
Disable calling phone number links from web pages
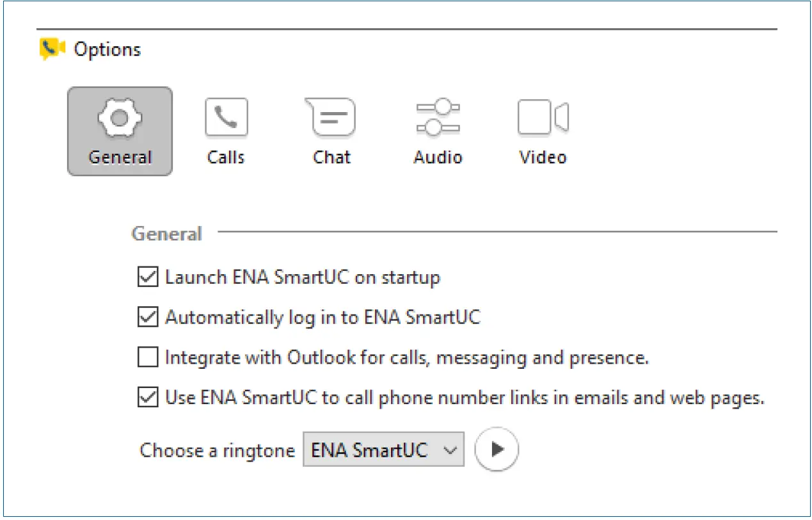coord(148,397)
